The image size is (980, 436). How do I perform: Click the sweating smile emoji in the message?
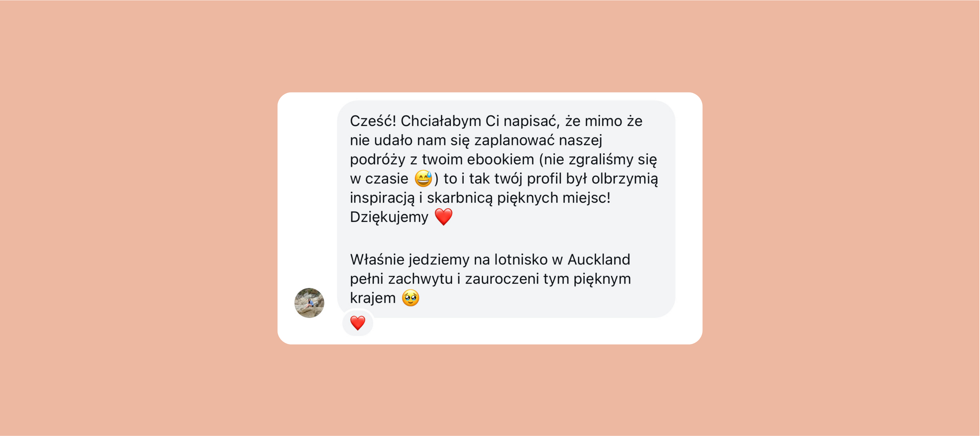click(423, 178)
